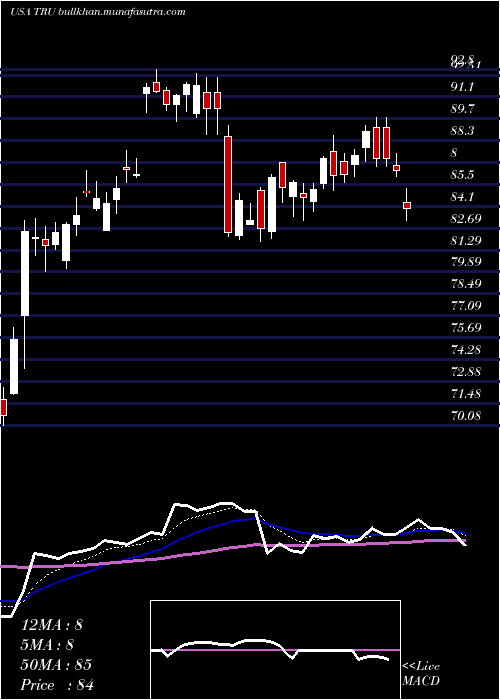Click the '<<Live MACD' label

pyautogui.click(x=421, y=674)
